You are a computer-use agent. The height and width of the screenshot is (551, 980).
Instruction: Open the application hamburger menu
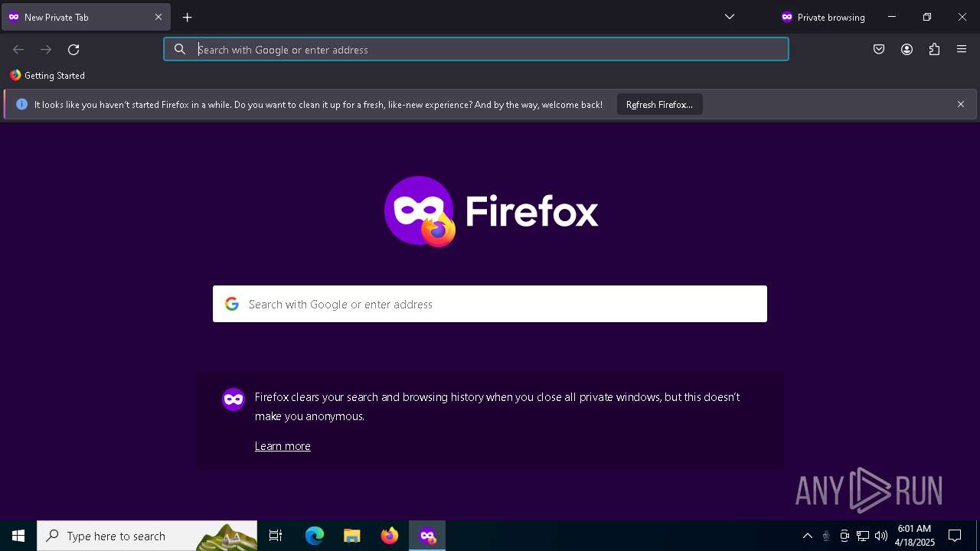(x=962, y=50)
